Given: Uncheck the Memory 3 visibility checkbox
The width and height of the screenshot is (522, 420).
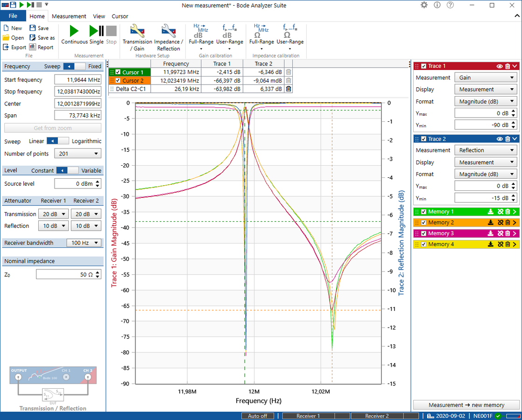Looking at the screenshot, I should tap(423, 233).
